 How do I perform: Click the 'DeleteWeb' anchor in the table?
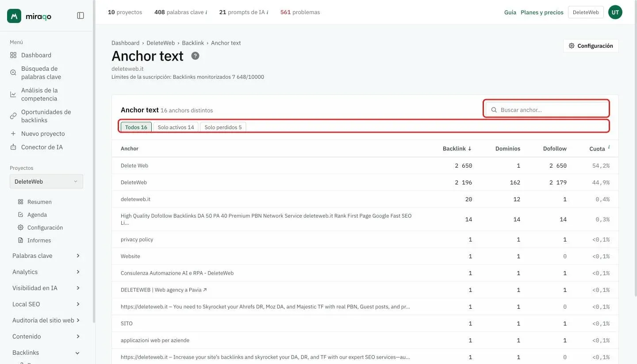click(x=134, y=182)
